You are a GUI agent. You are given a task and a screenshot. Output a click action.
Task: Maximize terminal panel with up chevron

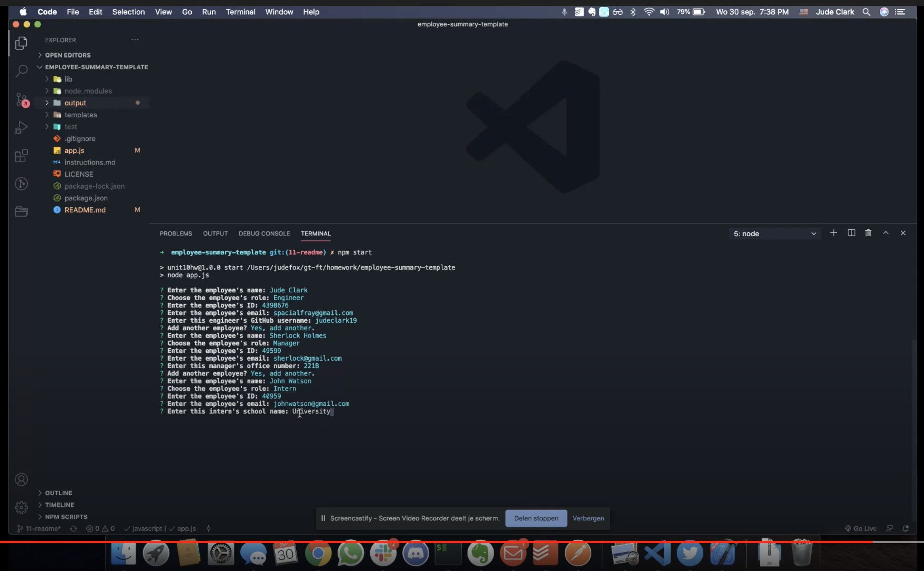[886, 233]
